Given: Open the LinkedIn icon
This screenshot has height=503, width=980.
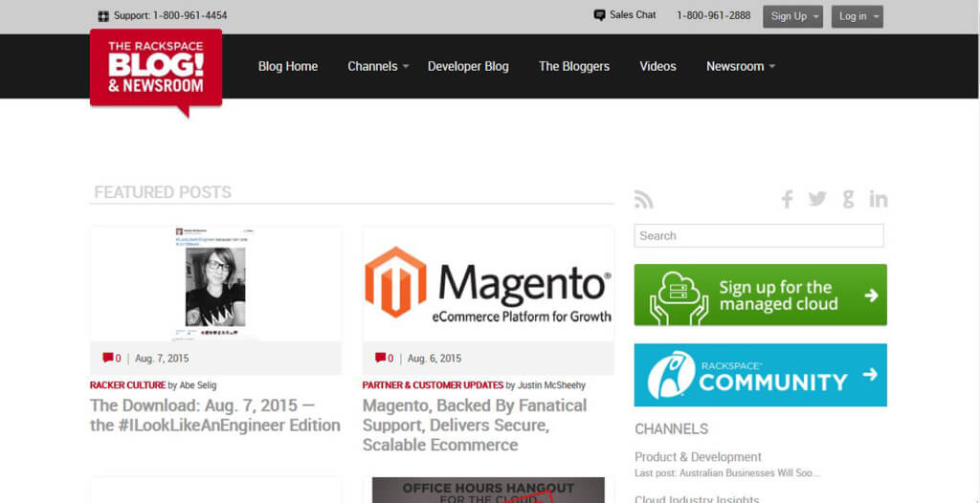Looking at the screenshot, I should pyautogui.click(x=879, y=199).
